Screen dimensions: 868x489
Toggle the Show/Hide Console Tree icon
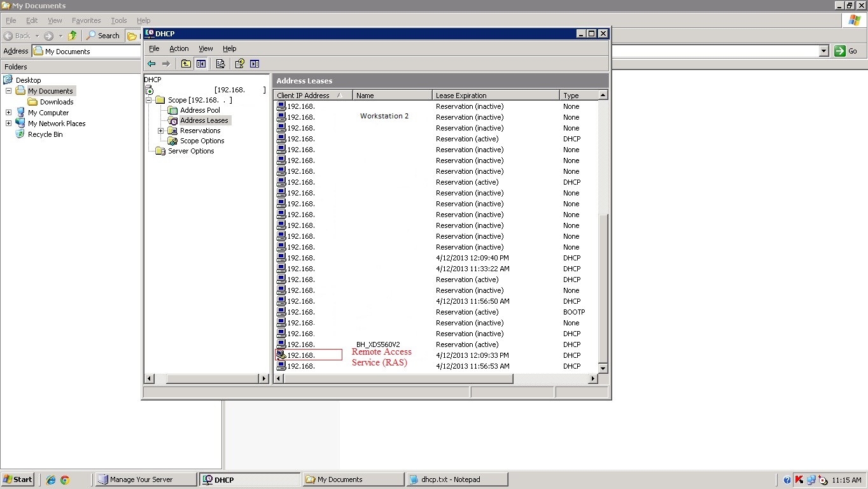click(x=200, y=63)
